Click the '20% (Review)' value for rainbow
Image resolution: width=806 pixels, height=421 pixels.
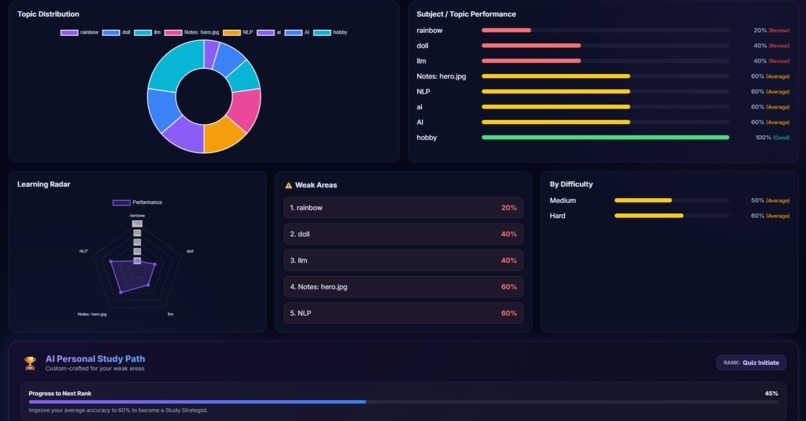click(x=772, y=30)
